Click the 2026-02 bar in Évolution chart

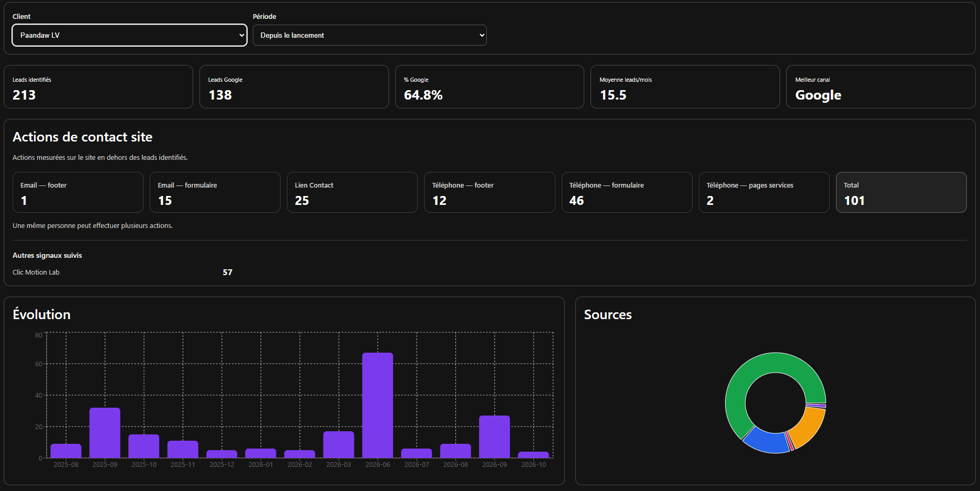tap(299, 454)
